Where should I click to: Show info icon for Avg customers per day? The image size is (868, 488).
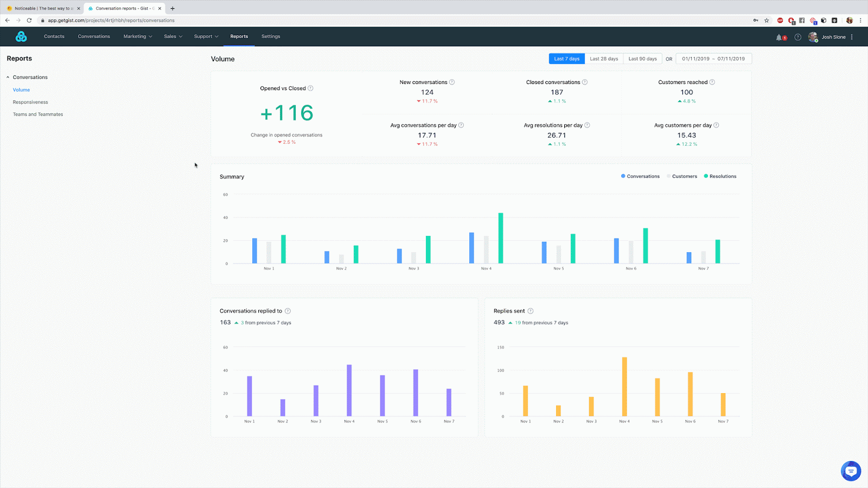click(716, 125)
